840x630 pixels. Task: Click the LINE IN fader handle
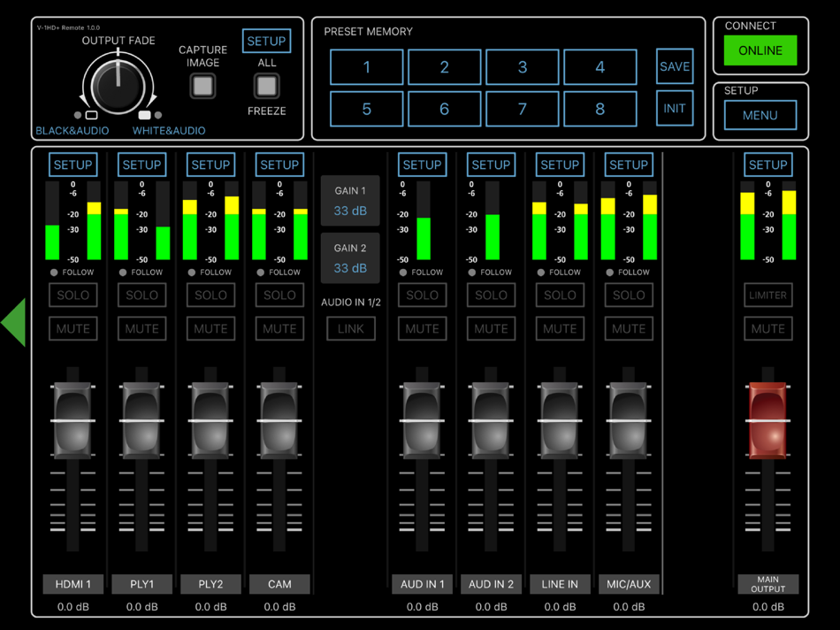(x=560, y=420)
